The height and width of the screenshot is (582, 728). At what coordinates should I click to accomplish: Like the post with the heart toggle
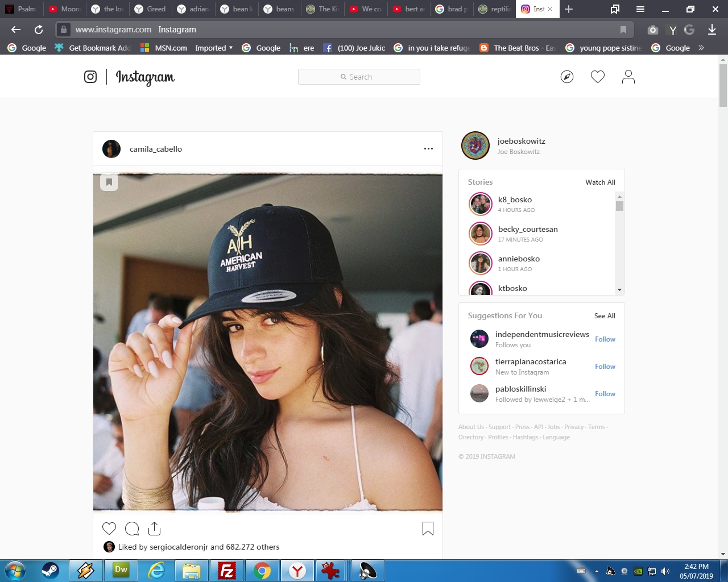point(109,529)
